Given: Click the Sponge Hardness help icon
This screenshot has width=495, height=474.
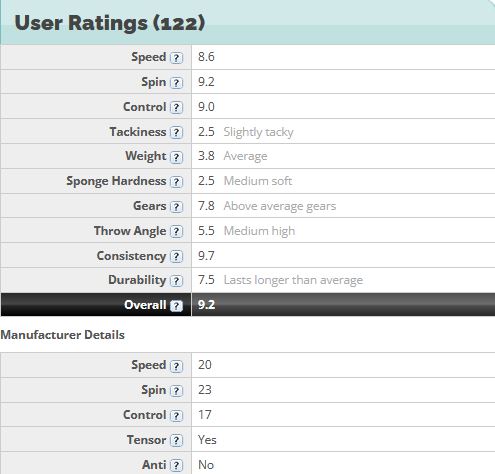Looking at the screenshot, I should (176, 182).
